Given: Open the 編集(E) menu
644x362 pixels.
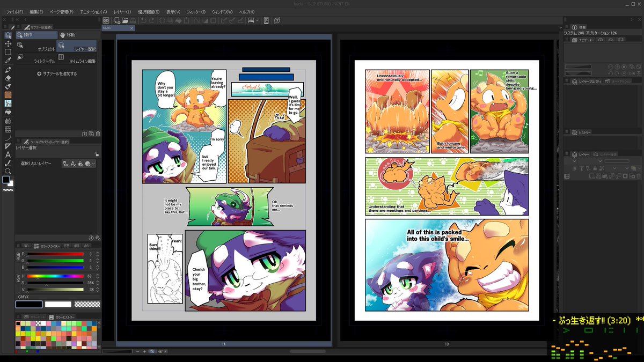Looking at the screenshot, I should click(36, 11).
